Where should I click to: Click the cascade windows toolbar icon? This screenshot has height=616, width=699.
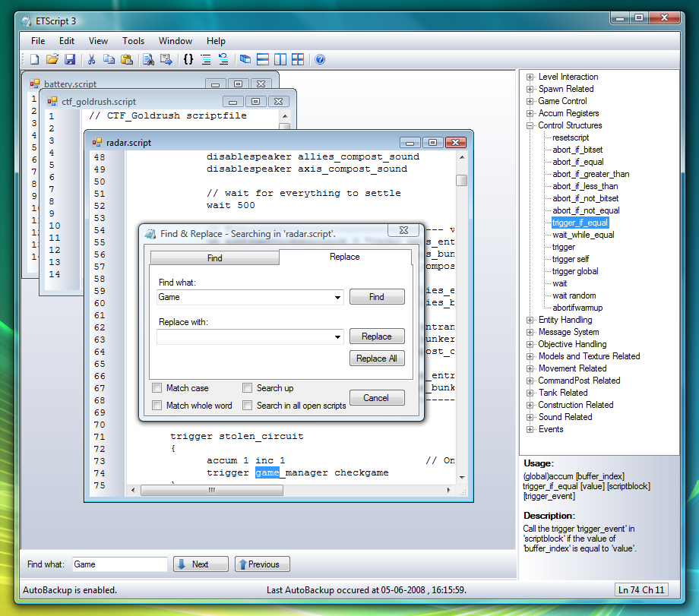[x=245, y=59]
